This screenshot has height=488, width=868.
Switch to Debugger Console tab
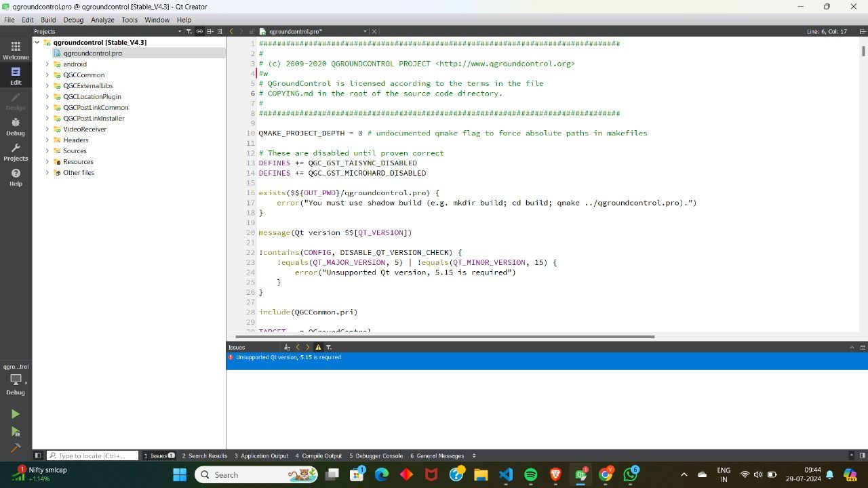(x=376, y=455)
